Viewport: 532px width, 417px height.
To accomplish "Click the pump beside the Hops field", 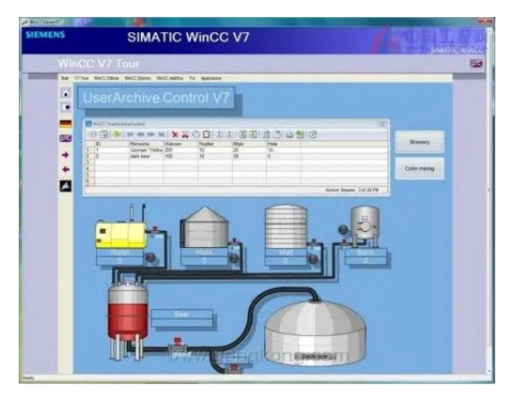I will click(234, 258).
